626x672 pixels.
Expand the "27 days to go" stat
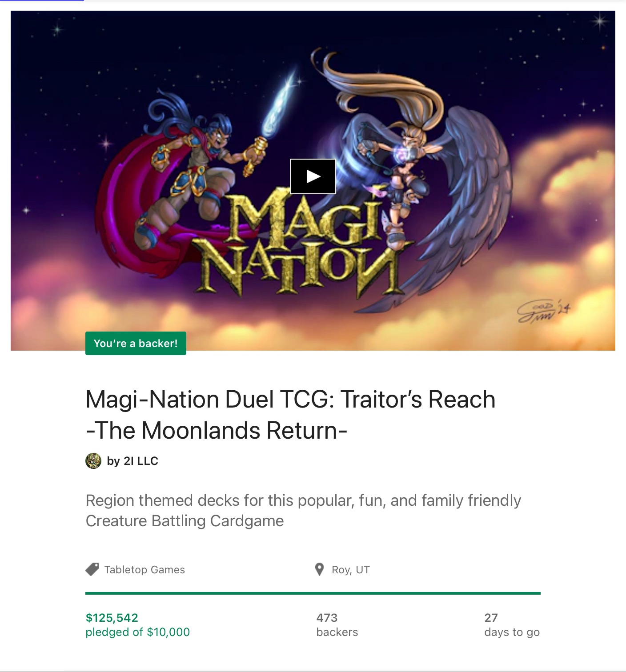pyautogui.click(x=512, y=624)
